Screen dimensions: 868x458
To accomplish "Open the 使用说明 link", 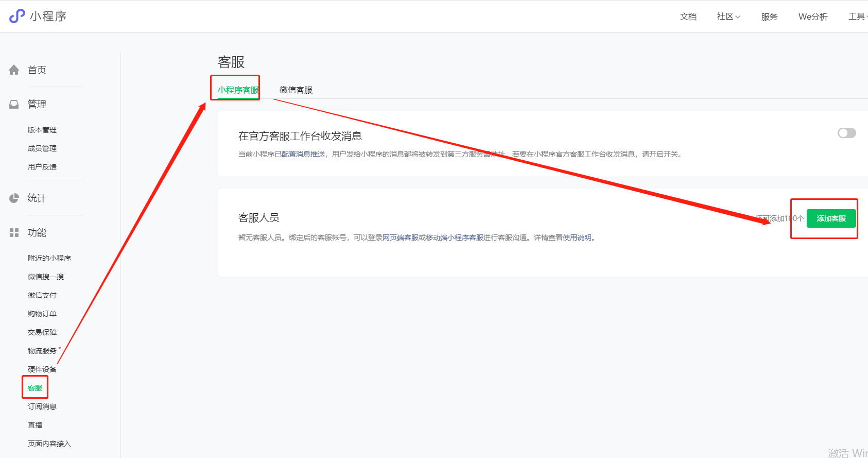I will tap(577, 238).
